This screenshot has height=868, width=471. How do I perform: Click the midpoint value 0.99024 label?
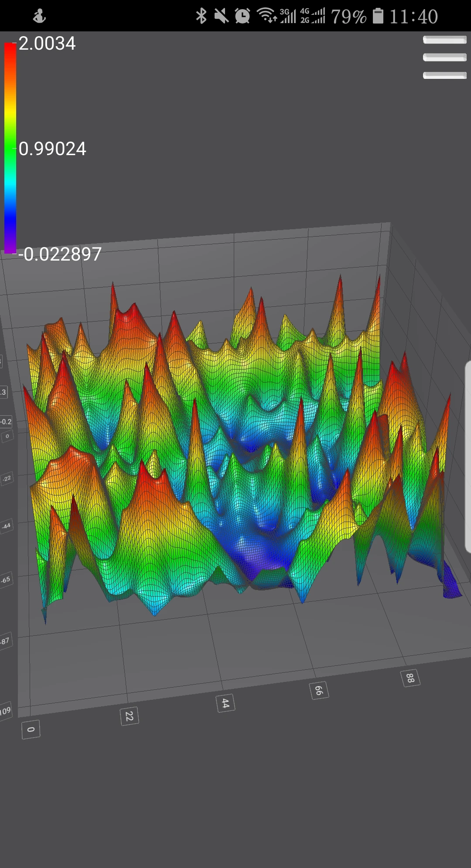click(x=52, y=149)
